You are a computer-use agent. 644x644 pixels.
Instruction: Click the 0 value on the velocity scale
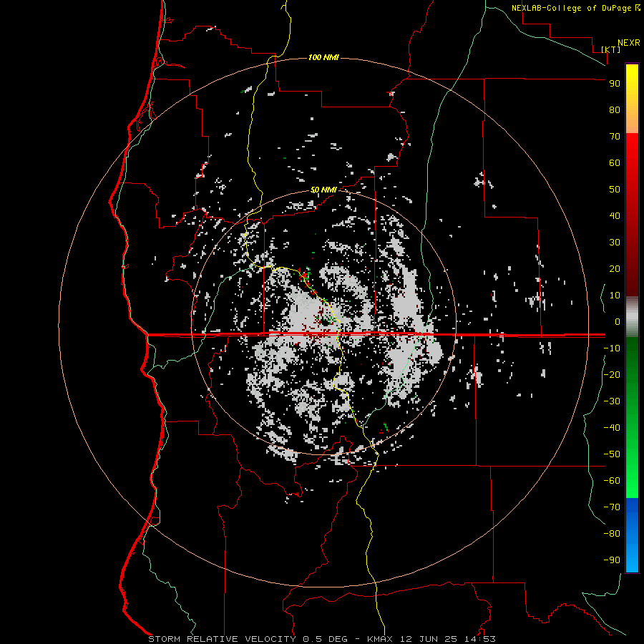point(618,321)
